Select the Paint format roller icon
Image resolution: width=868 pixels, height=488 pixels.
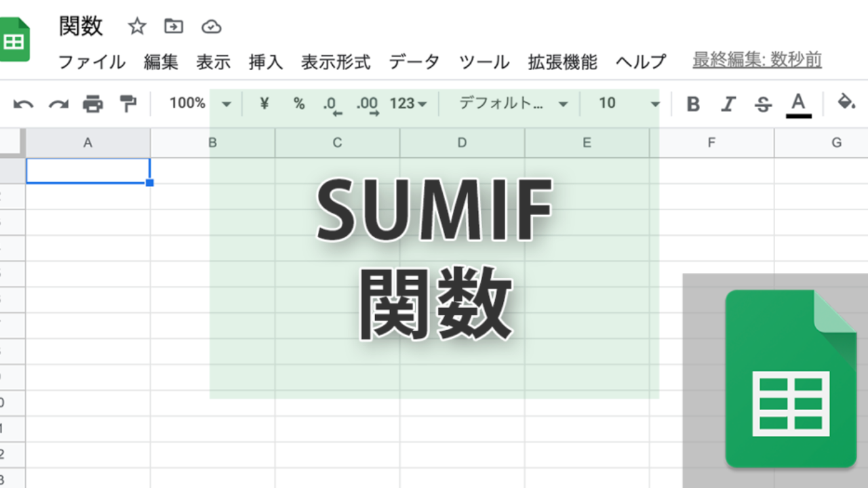(x=127, y=103)
